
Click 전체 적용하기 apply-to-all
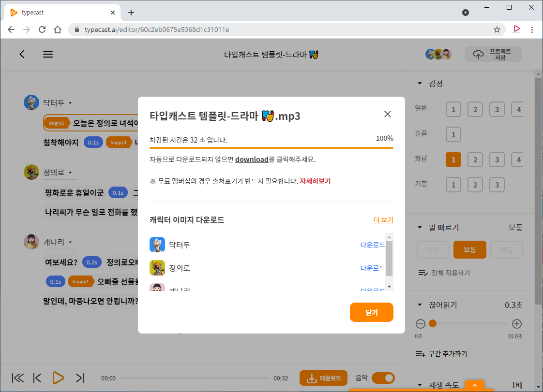point(444,273)
